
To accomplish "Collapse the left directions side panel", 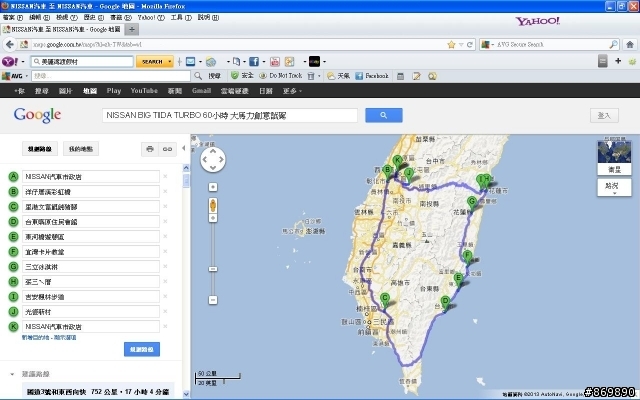I will click(x=184, y=148).
